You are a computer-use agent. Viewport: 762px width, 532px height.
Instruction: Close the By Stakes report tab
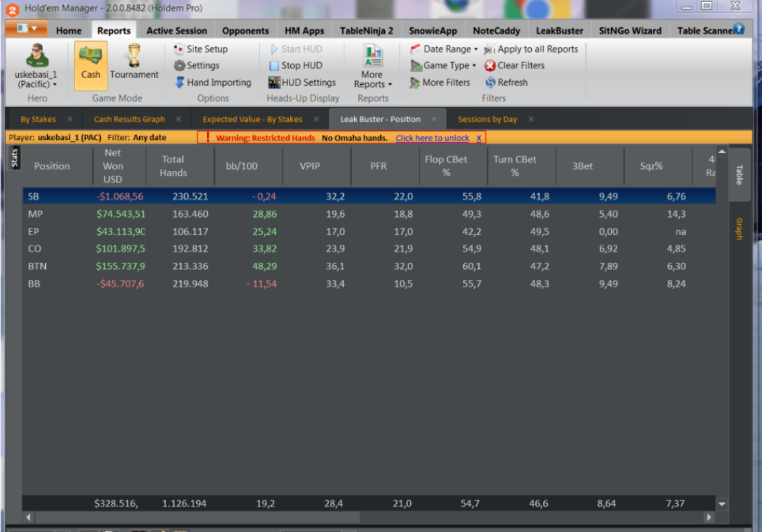point(70,119)
